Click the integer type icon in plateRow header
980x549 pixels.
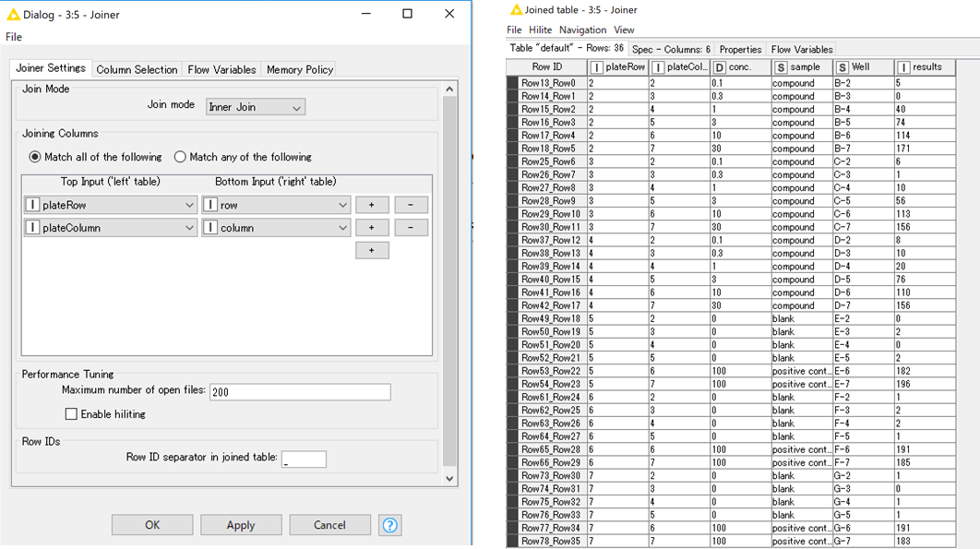597,67
